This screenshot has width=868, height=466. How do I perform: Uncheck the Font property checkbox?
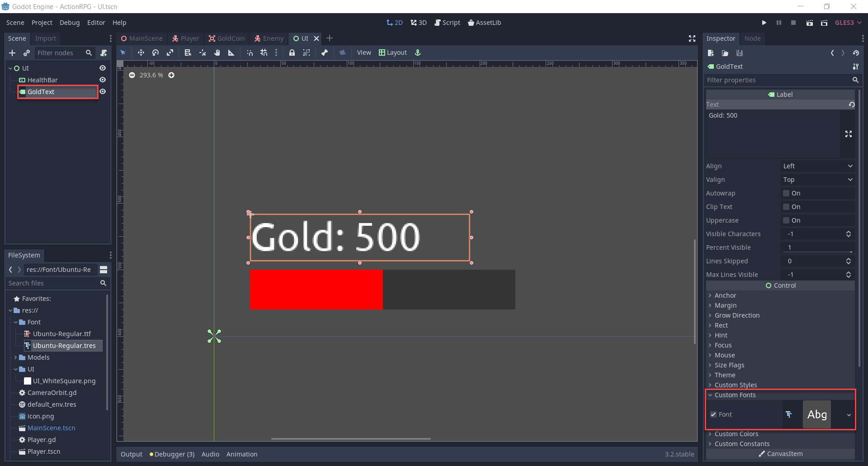click(713, 414)
